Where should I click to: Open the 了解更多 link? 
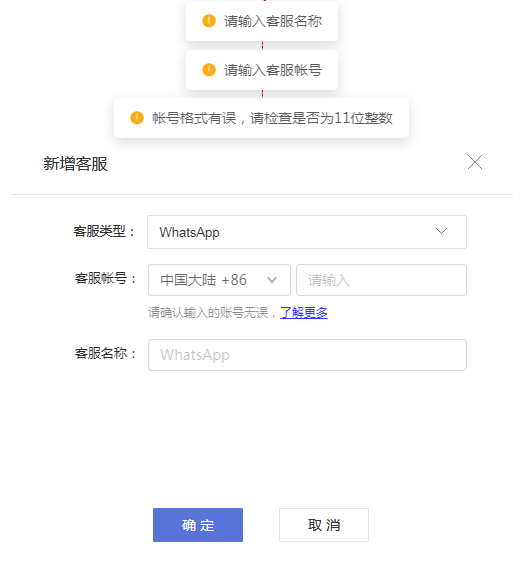[x=304, y=313]
